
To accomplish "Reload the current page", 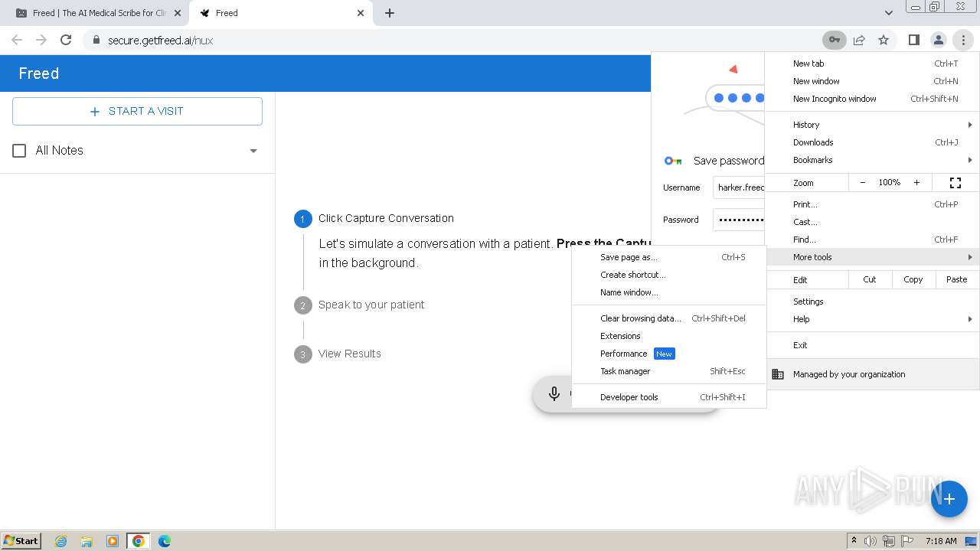I will click(x=66, y=40).
